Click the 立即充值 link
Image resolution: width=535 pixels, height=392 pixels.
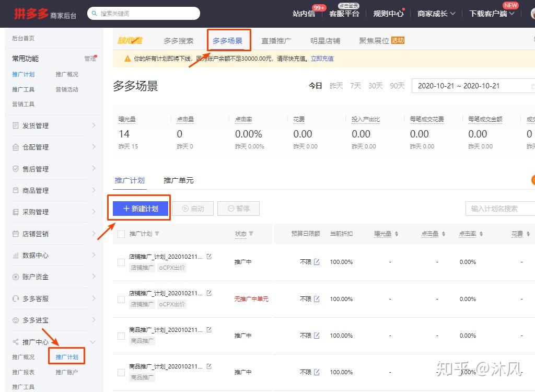322,59
